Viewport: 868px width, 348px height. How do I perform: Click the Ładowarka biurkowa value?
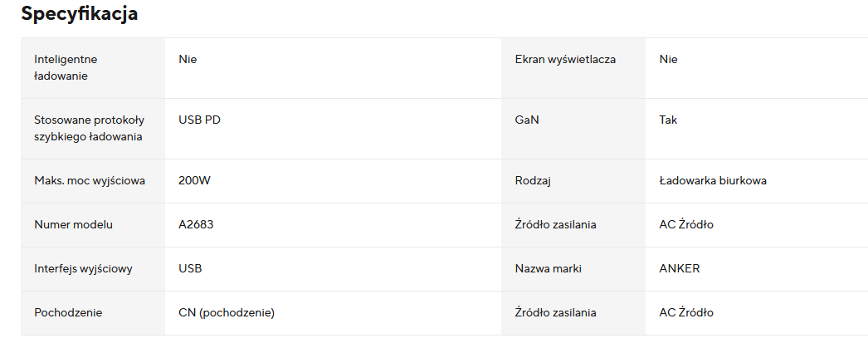click(x=712, y=180)
